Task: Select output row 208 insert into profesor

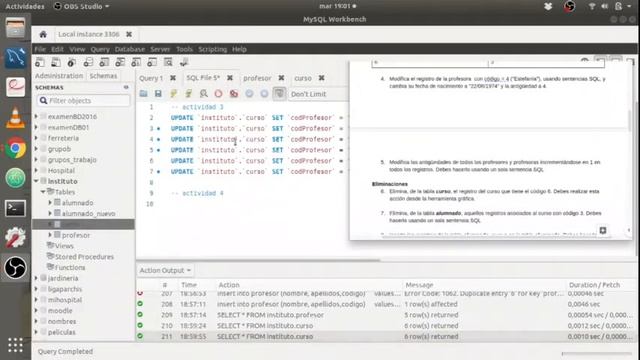Action: 386,304
